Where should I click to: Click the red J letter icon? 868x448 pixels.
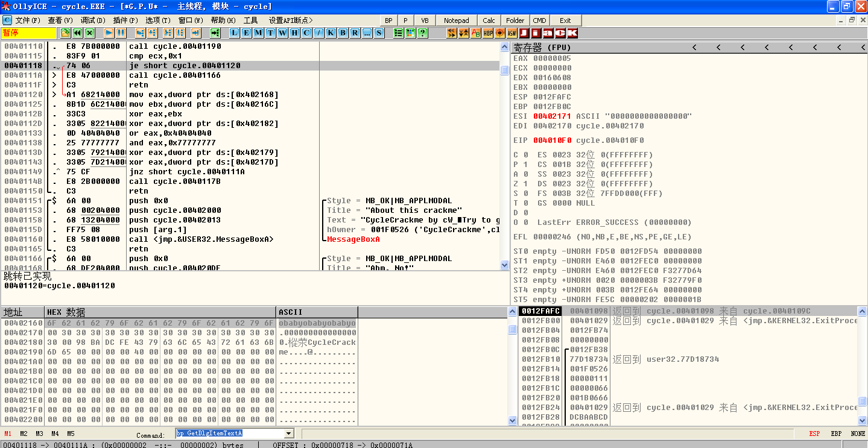(x=524, y=33)
